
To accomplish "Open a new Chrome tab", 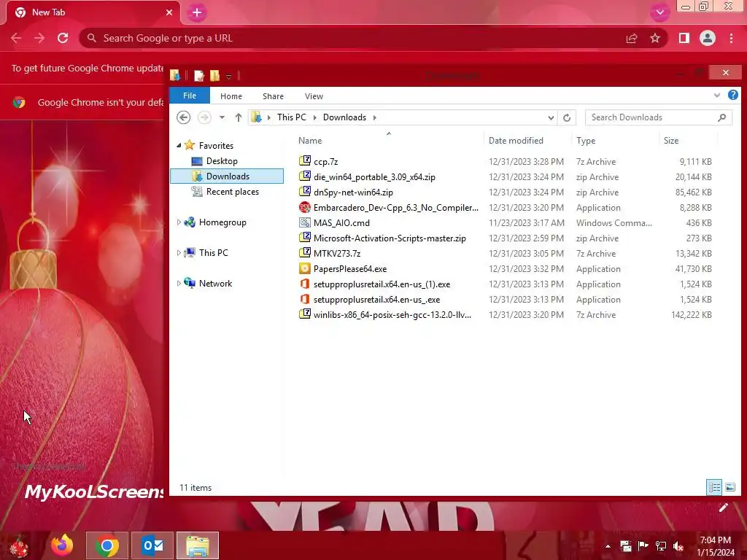I will pyautogui.click(x=197, y=13).
